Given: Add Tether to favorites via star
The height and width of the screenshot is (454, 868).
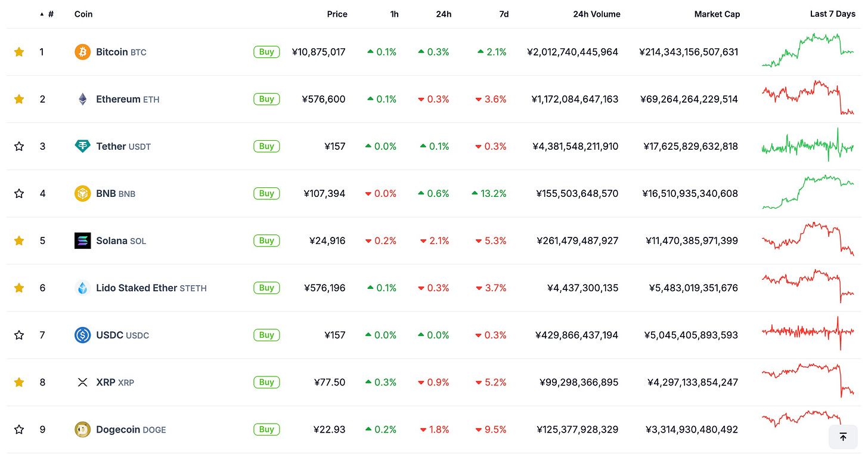Looking at the screenshot, I should 19,146.
